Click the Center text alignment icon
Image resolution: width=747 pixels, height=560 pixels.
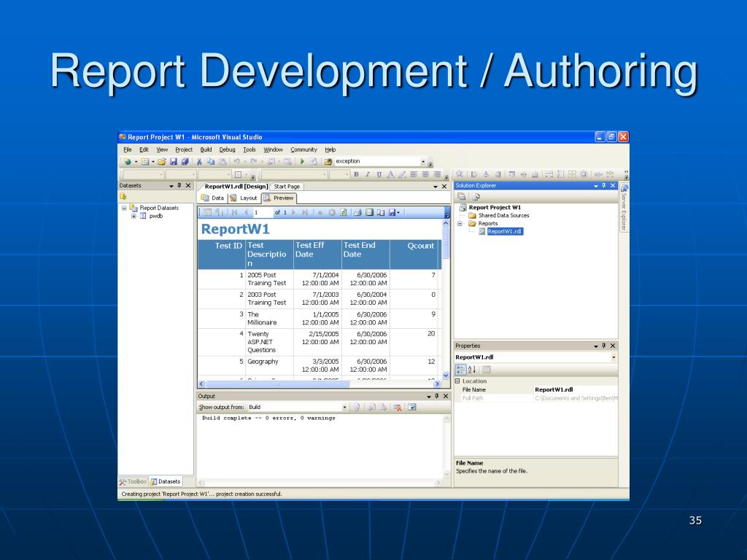pos(425,174)
